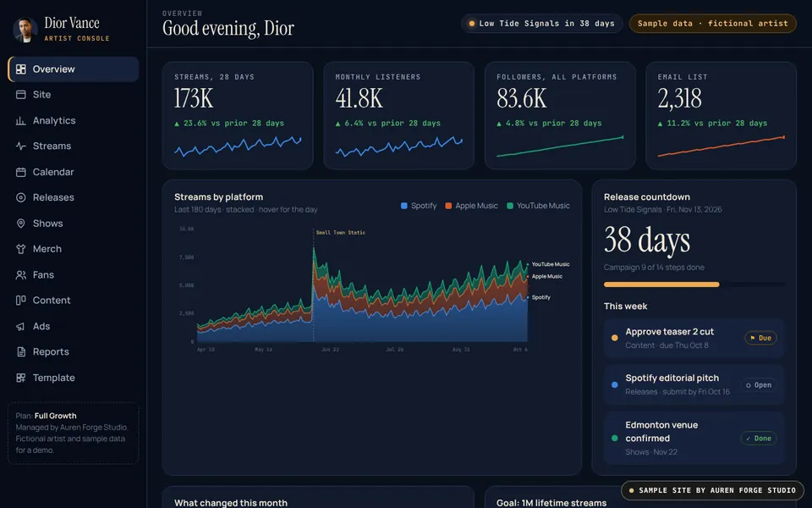Click Goal: 1M lifetime streams heading
Image resolution: width=812 pixels, height=508 pixels.
tap(551, 503)
